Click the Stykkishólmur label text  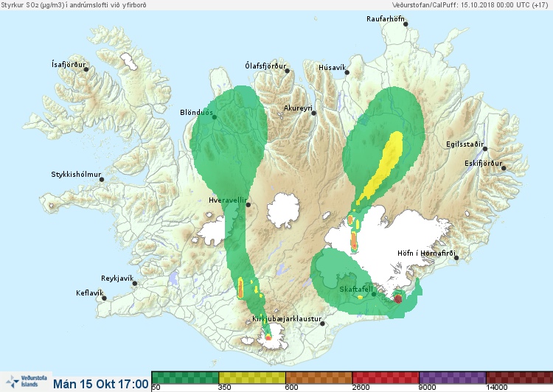(x=76, y=175)
